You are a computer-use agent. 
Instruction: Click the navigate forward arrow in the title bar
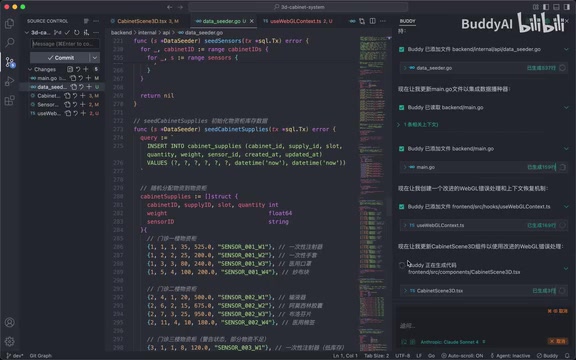click(x=180, y=7)
